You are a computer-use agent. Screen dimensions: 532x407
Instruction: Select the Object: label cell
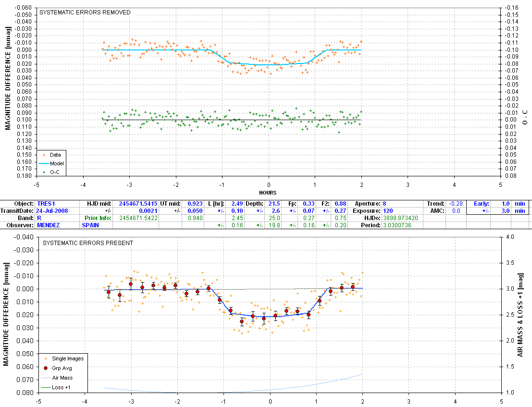[24, 204]
